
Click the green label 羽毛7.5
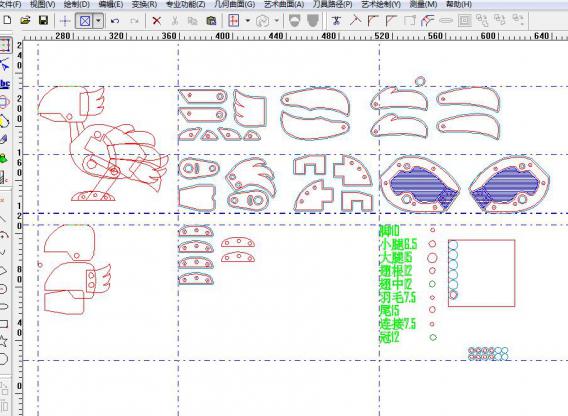[x=398, y=298]
